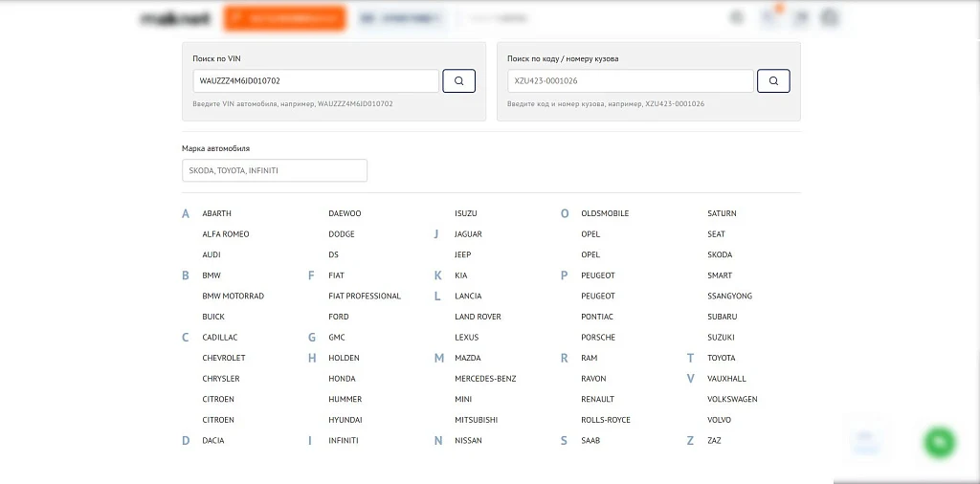This screenshot has height=484, width=980.
Task: Focus the VIN search input field
Action: coord(316,81)
